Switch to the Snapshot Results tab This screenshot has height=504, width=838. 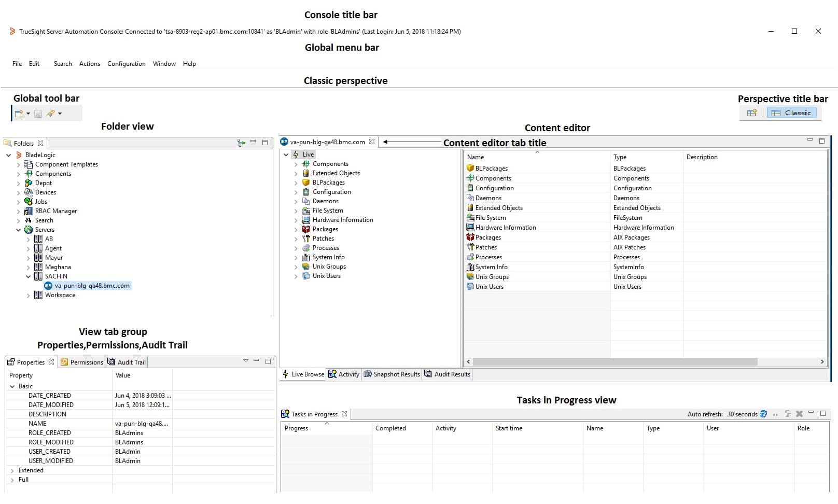point(392,374)
